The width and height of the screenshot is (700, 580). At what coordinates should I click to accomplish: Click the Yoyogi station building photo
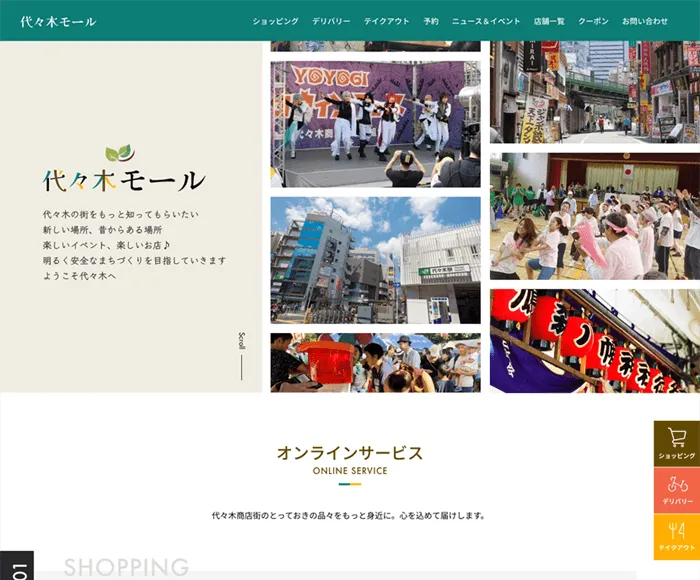coord(375,260)
